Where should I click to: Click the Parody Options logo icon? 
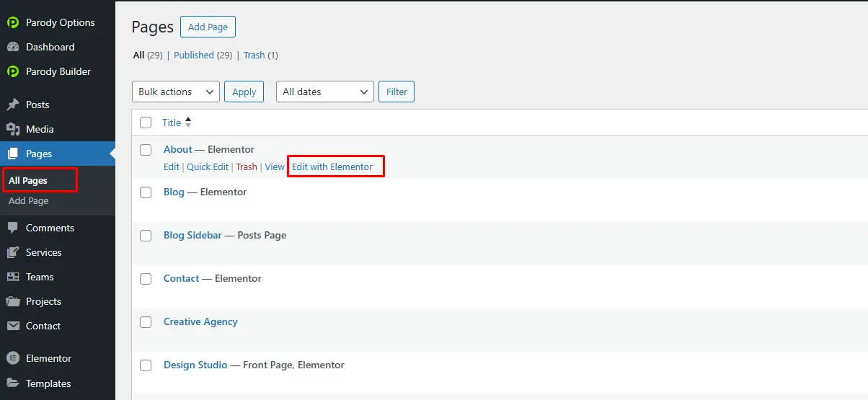(13, 22)
